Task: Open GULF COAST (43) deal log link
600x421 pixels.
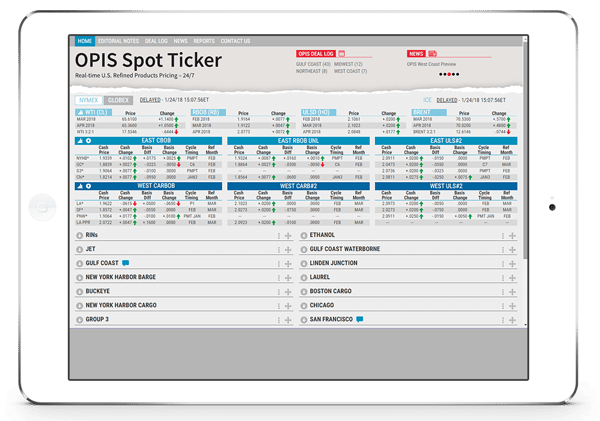Action: pyautogui.click(x=313, y=64)
